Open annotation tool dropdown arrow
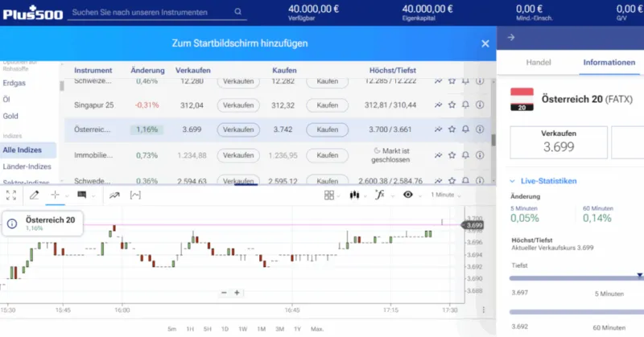Viewport: 644px width, 337px height. click(x=93, y=196)
